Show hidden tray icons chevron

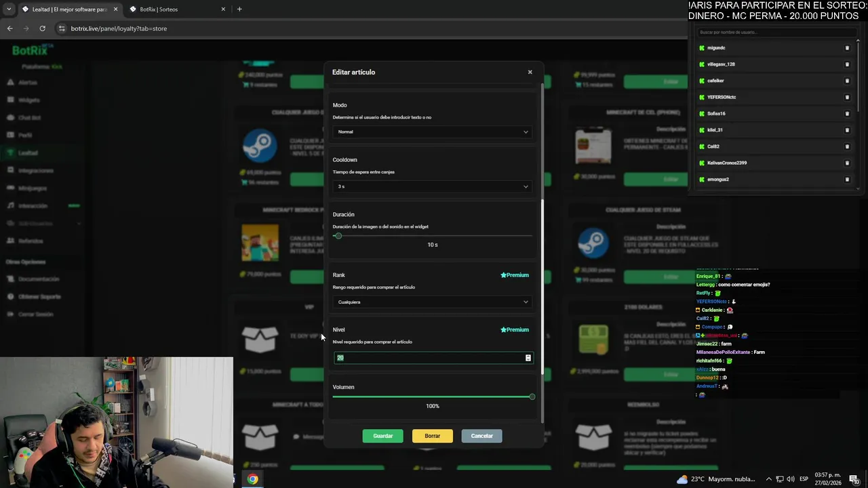[x=768, y=479]
